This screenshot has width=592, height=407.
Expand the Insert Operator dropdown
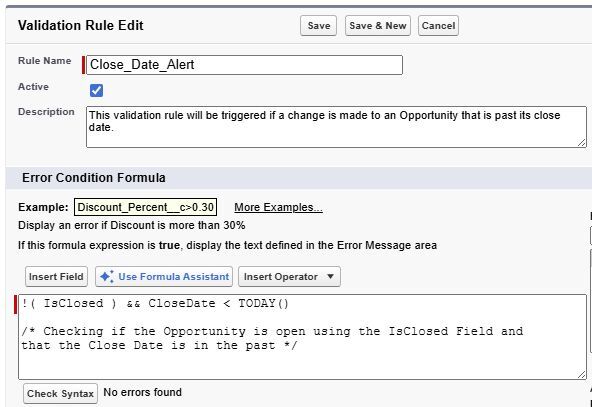click(289, 277)
